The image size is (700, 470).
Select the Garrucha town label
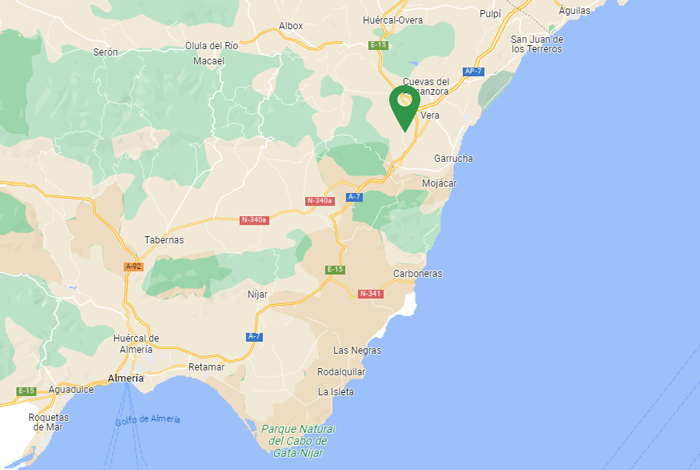453,158
